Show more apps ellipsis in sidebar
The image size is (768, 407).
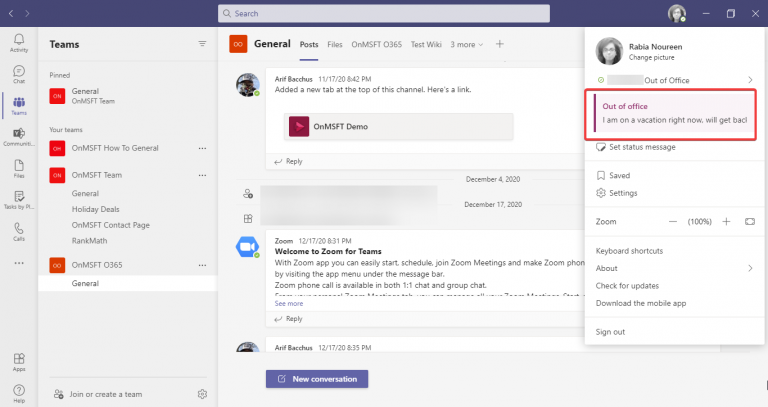click(19, 263)
